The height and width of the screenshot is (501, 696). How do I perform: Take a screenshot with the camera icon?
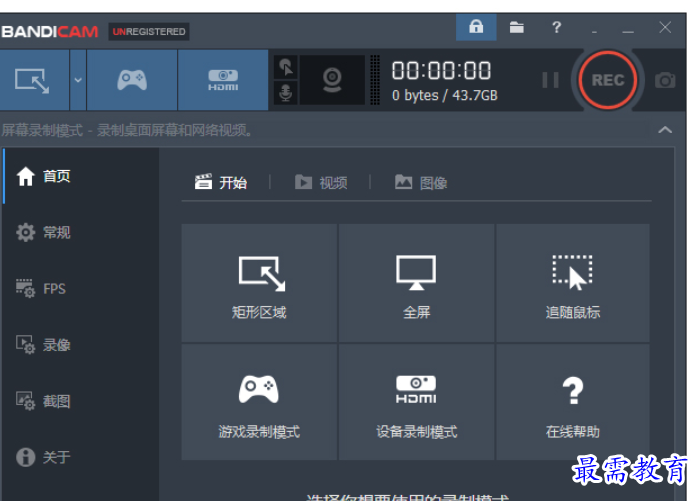pos(665,80)
